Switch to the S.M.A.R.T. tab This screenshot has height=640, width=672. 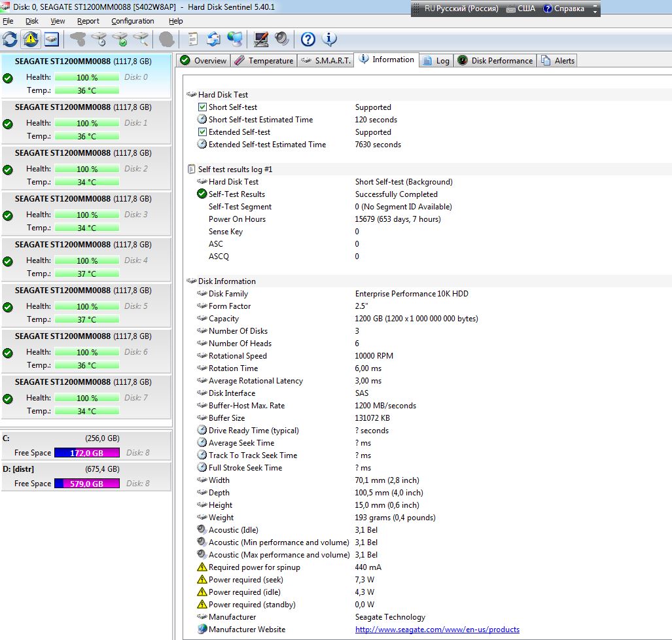tap(325, 60)
